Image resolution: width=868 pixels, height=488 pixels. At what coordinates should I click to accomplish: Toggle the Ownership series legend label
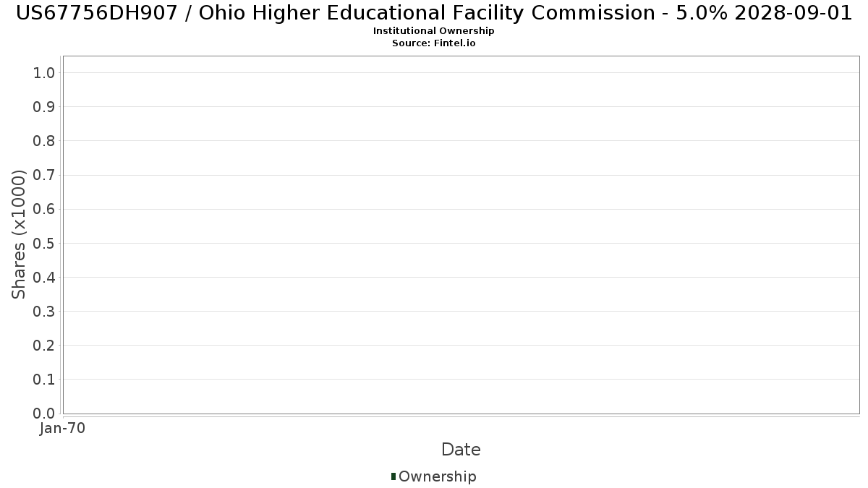(437, 476)
